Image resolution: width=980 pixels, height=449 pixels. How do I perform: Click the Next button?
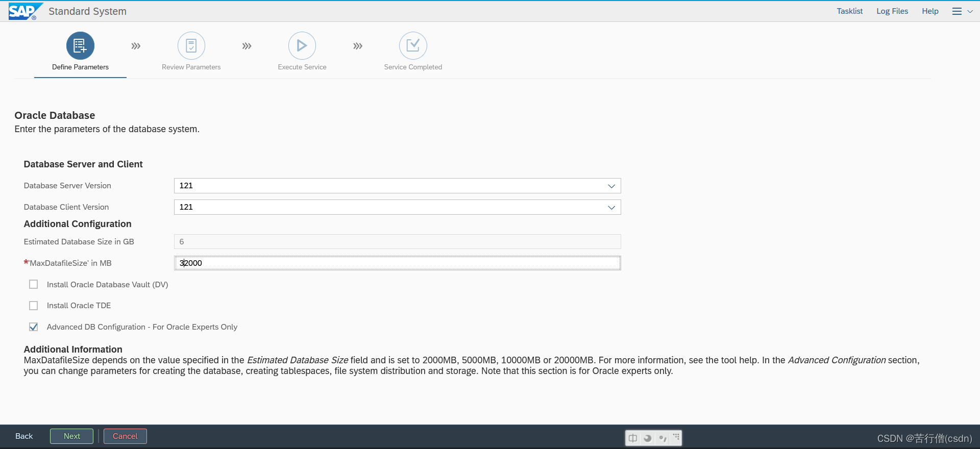coord(72,436)
